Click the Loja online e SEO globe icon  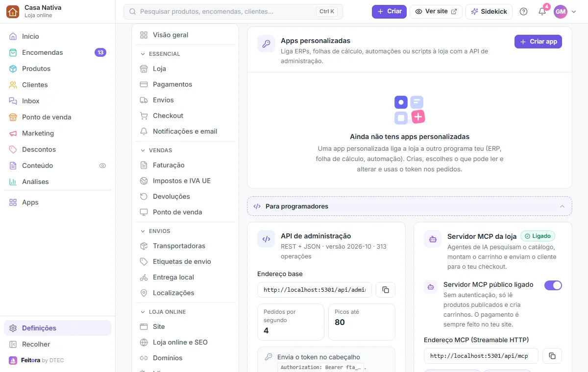(x=144, y=342)
